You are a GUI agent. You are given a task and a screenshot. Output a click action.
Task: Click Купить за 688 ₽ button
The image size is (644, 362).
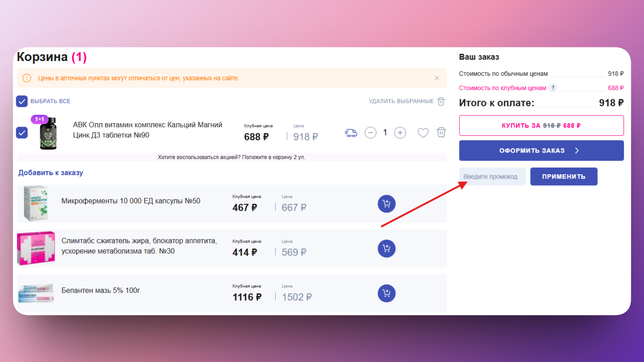click(541, 126)
